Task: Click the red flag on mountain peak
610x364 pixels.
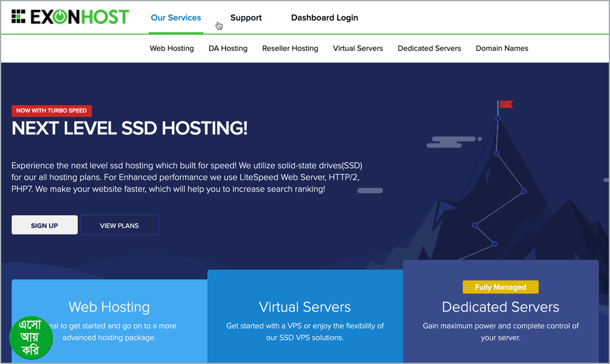Action: (x=505, y=105)
